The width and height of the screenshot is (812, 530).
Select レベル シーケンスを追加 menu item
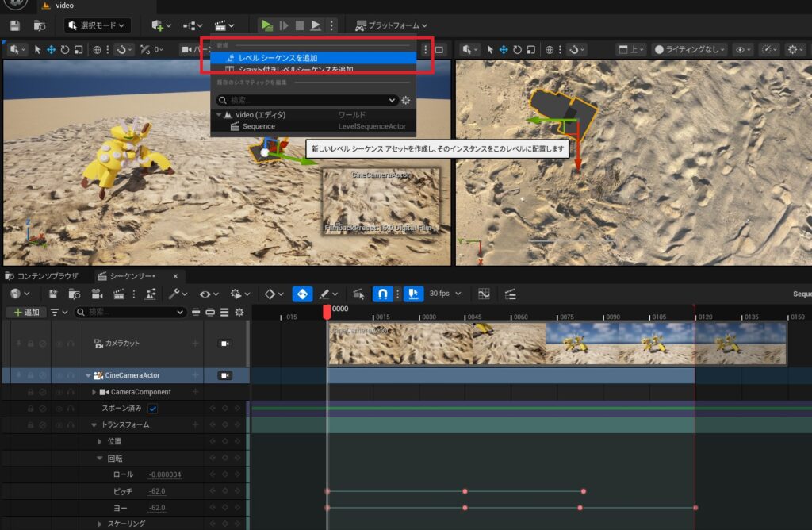point(278,58)
